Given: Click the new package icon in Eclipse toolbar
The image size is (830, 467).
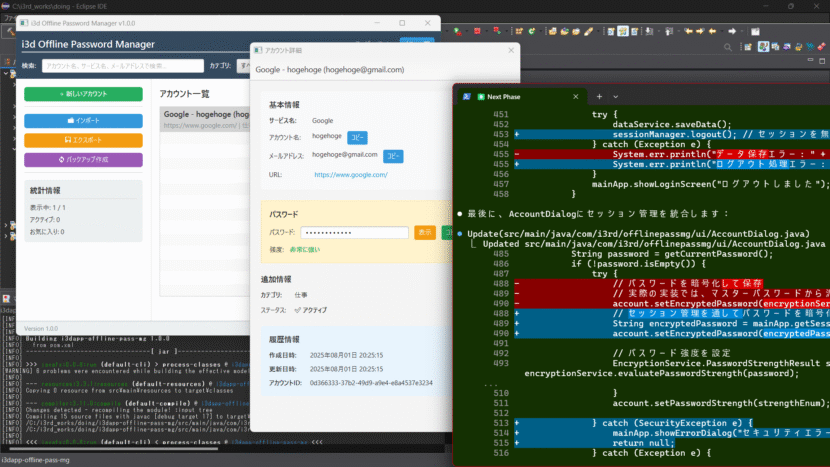Looking at the screenshot, I should click(519, 31).
